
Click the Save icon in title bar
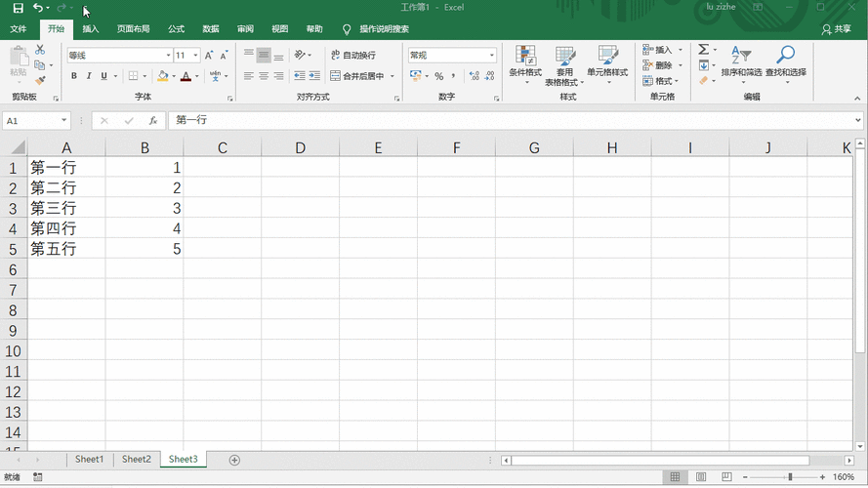(19, 8)
